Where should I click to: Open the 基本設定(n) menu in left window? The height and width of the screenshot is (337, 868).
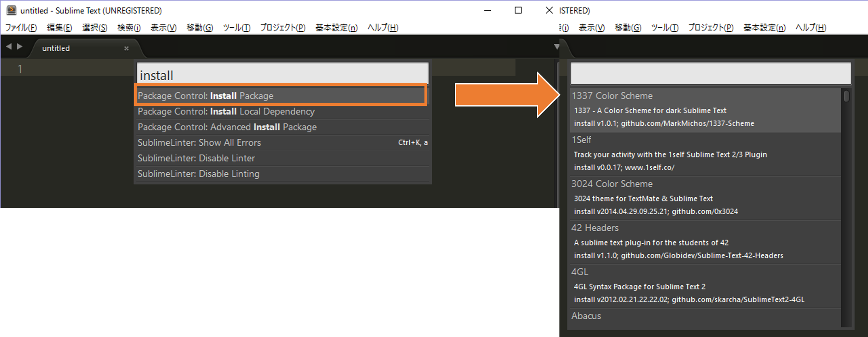tap(336, 28)
